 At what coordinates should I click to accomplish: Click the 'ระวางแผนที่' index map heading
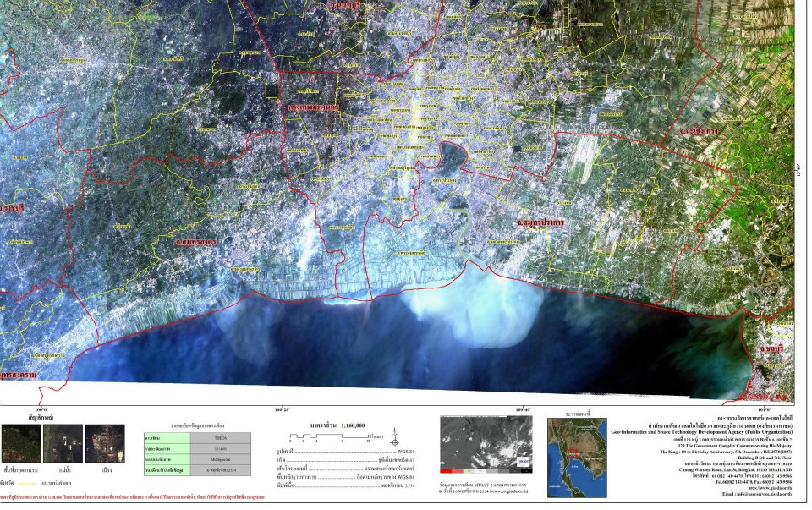coord(578,414)
